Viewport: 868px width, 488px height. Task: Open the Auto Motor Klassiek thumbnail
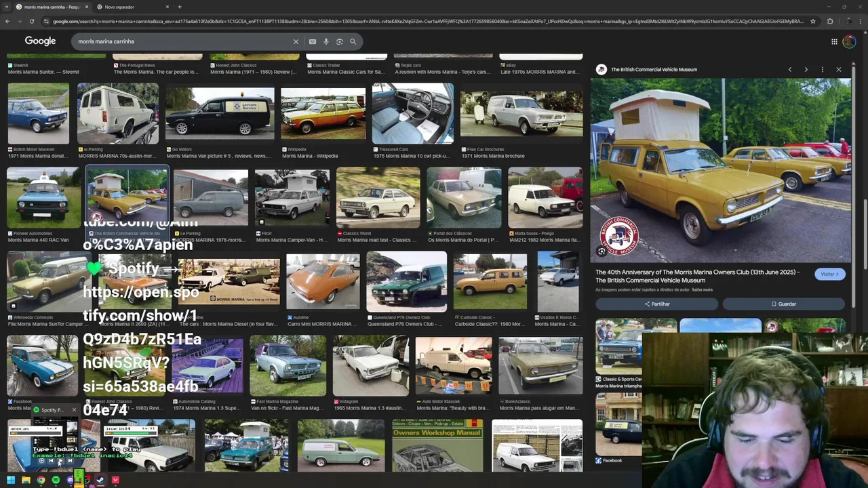coord(454,366)
